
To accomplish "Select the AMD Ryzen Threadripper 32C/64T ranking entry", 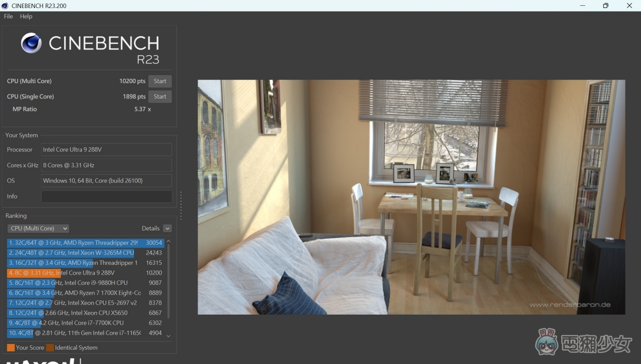I will (x=85, y=243).
